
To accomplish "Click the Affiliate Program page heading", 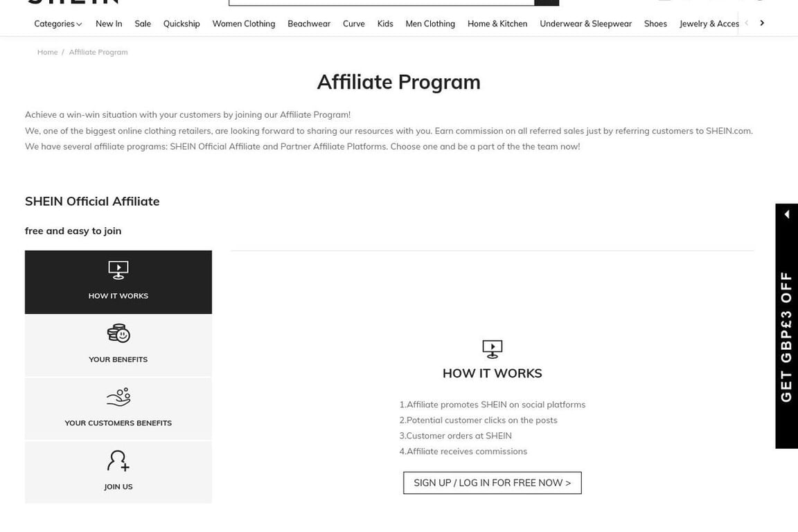I will (398, 82).
